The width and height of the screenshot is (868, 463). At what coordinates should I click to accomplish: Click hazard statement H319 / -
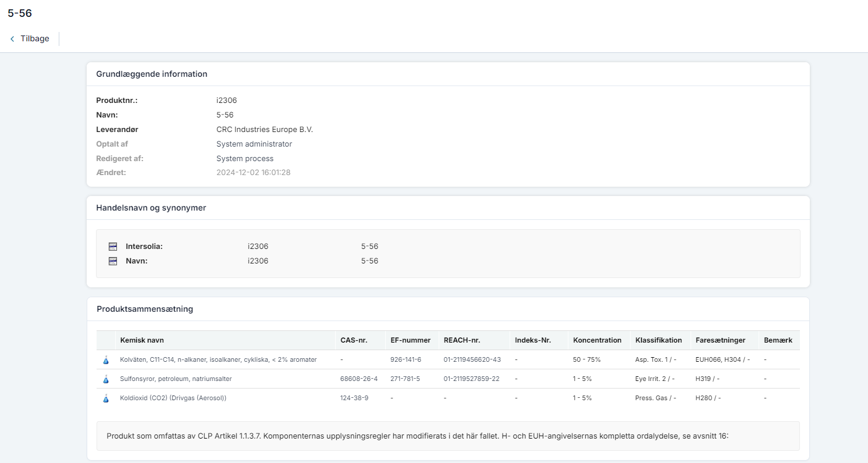[x=708, y=379]
